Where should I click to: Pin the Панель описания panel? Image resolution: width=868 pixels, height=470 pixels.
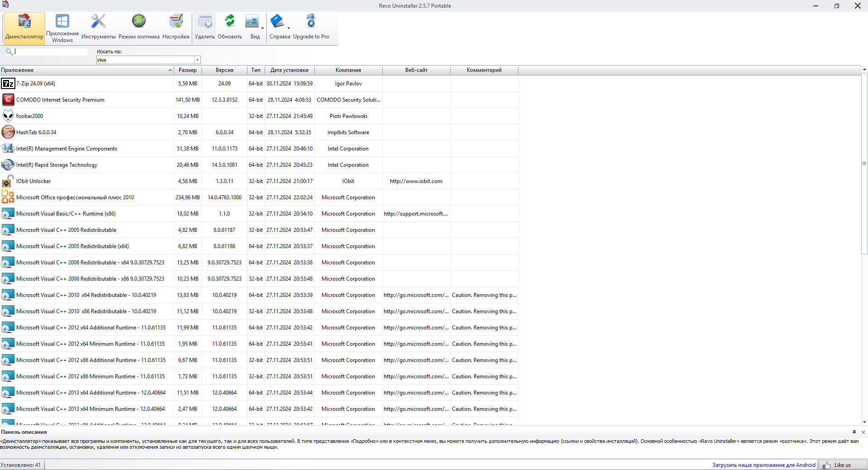click(854, 432)
